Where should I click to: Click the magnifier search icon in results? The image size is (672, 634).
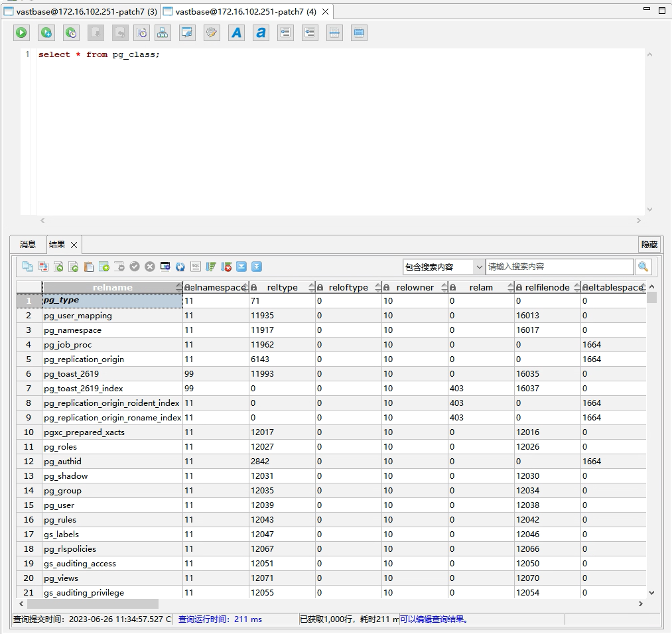(643, 267)
